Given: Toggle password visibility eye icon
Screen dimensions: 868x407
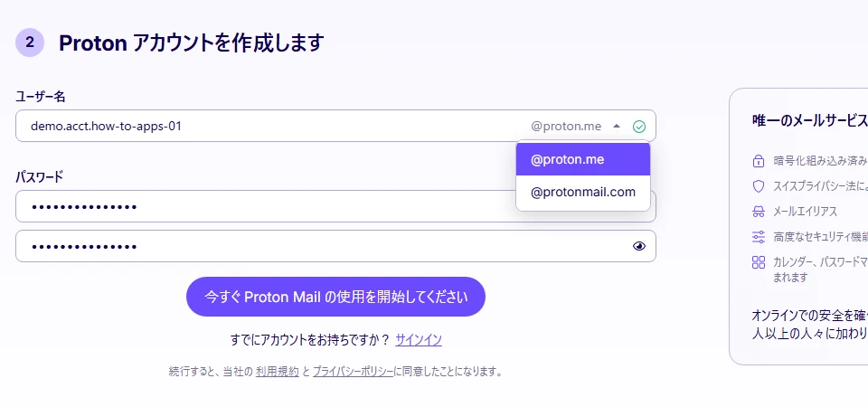Looking at the screenshot, I should tap(639, 246).
